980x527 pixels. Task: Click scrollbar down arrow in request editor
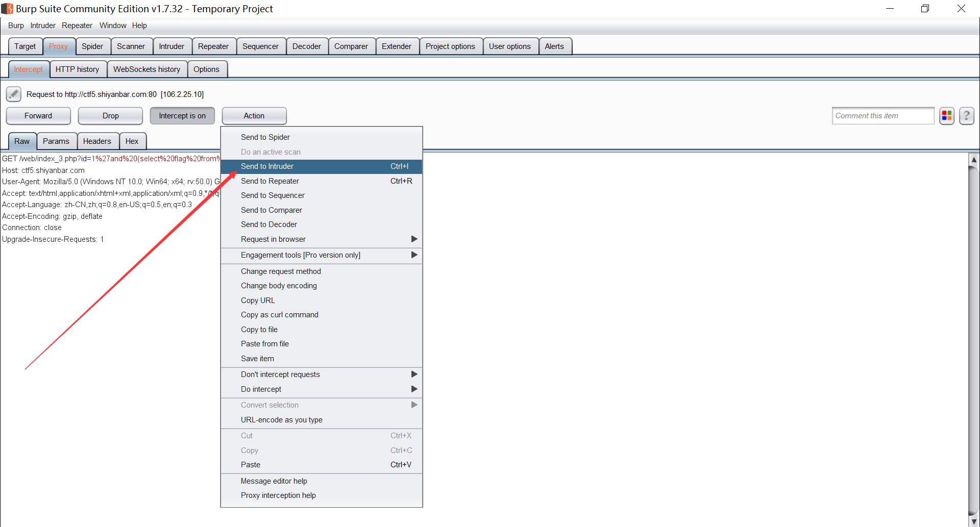pos(974,521)
